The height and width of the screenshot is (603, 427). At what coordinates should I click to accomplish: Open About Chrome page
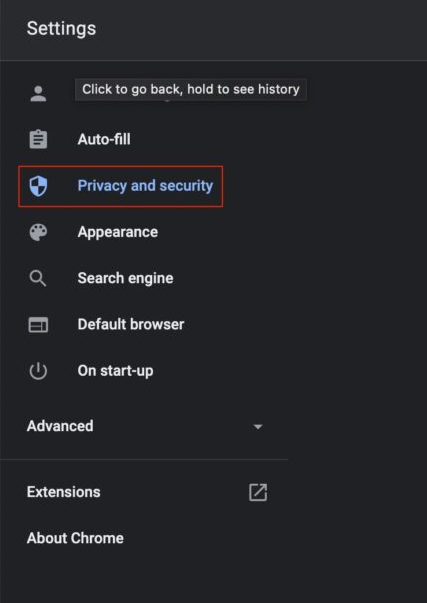[x=75, y=538]
